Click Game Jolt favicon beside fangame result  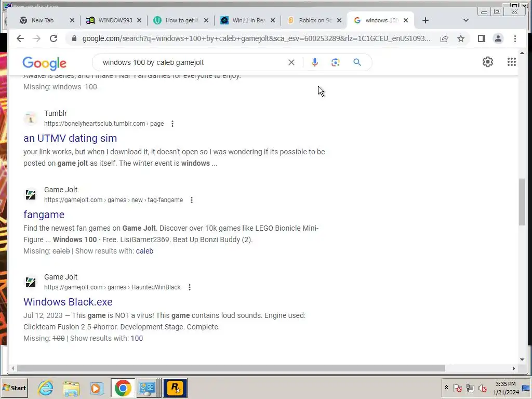pyautogui.click(x=31, y=195)
